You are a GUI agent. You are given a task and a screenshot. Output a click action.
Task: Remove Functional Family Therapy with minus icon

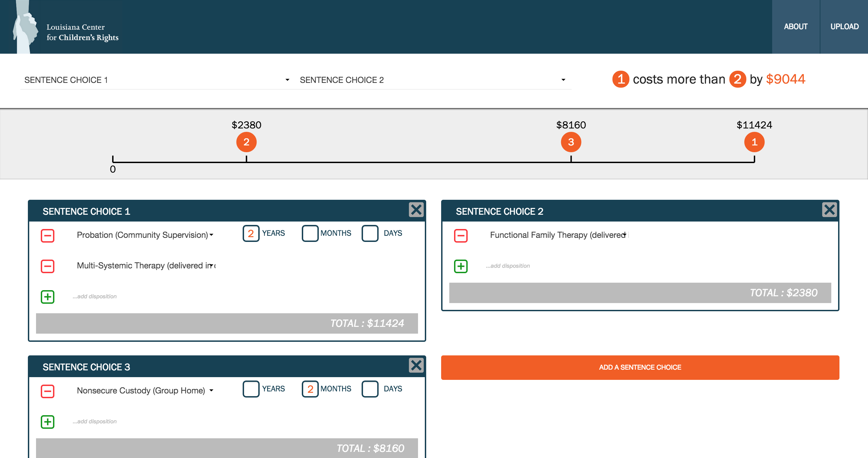pyautogui.click(x=461, y=235)
